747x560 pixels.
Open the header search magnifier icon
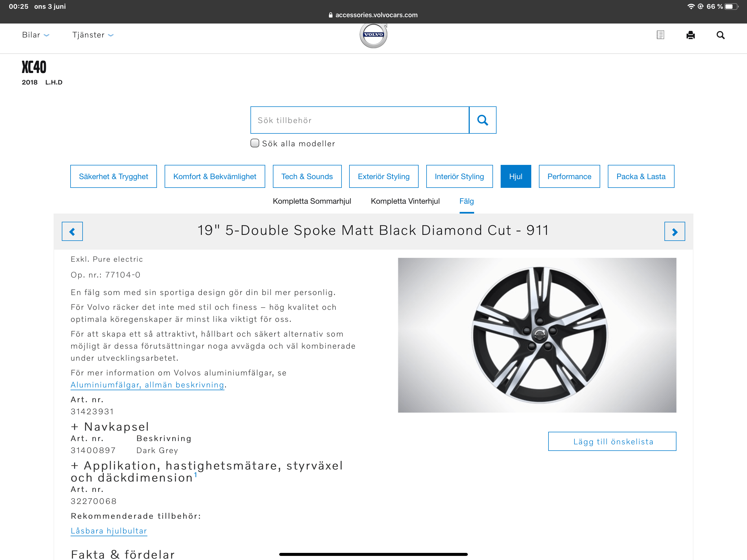721,35
